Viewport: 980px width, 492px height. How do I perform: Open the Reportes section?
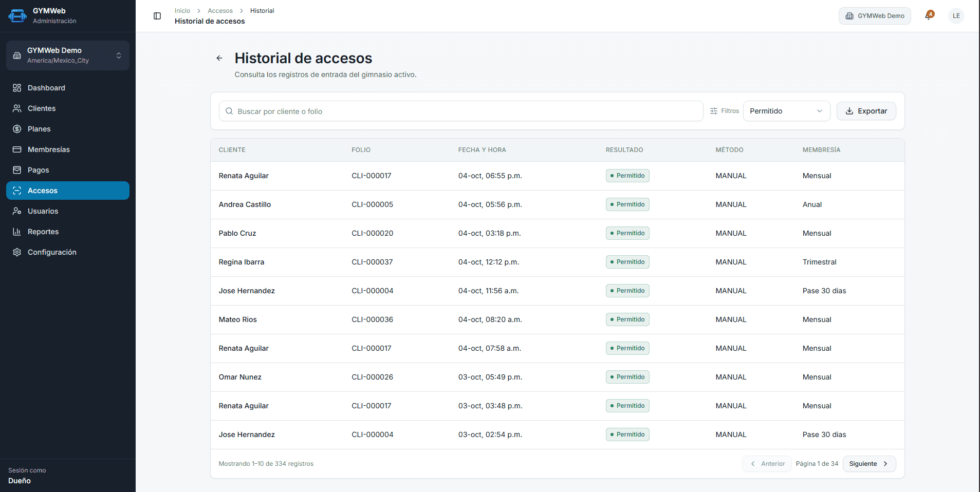[x=68, y=232]
